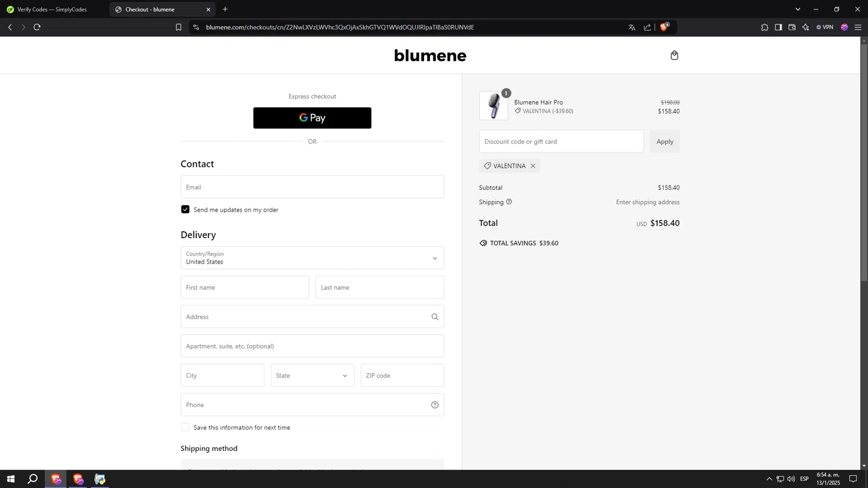Open Brave Shields icon
The height and width of the screenshot is (488, 868).
coord(664,27)
